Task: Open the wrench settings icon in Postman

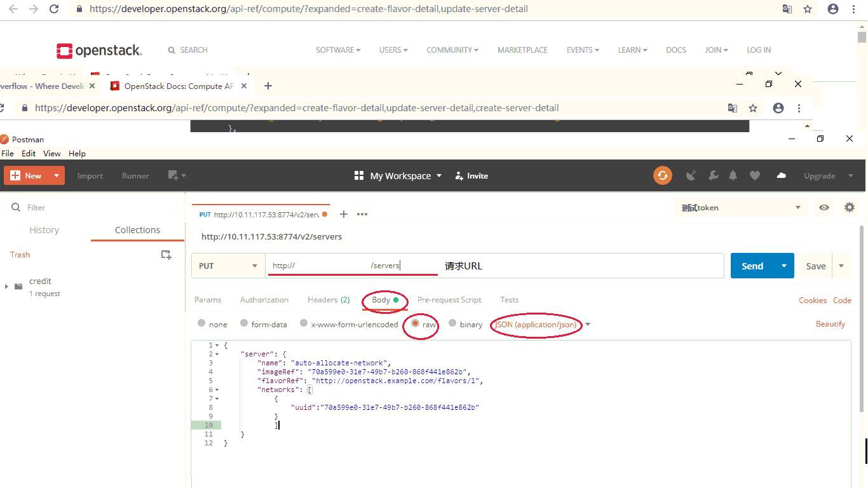Action: [x=714, y=176]
